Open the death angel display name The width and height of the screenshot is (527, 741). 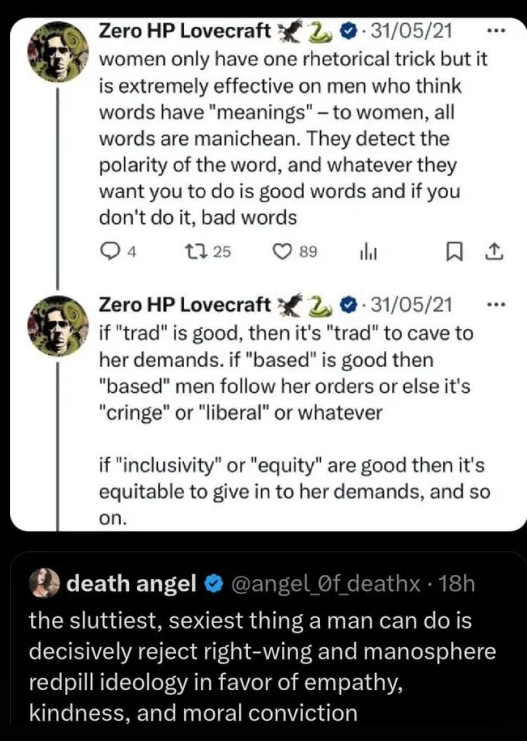point(131,583)
